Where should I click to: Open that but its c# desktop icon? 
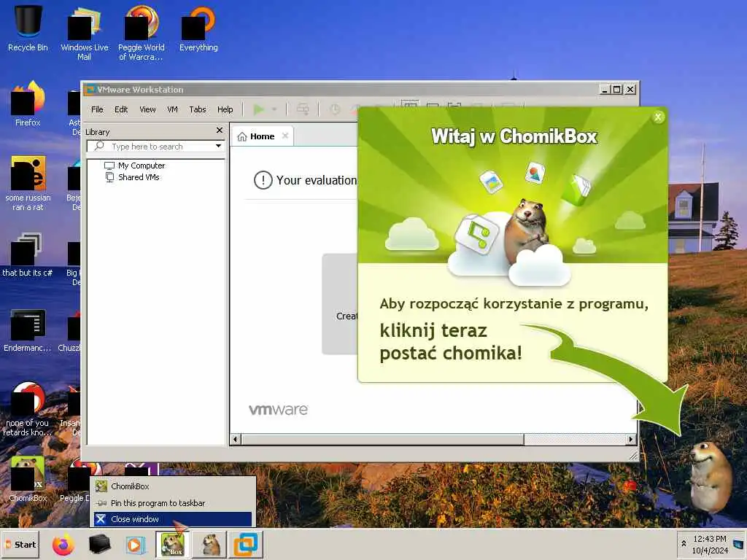click(x=28, y=254)
